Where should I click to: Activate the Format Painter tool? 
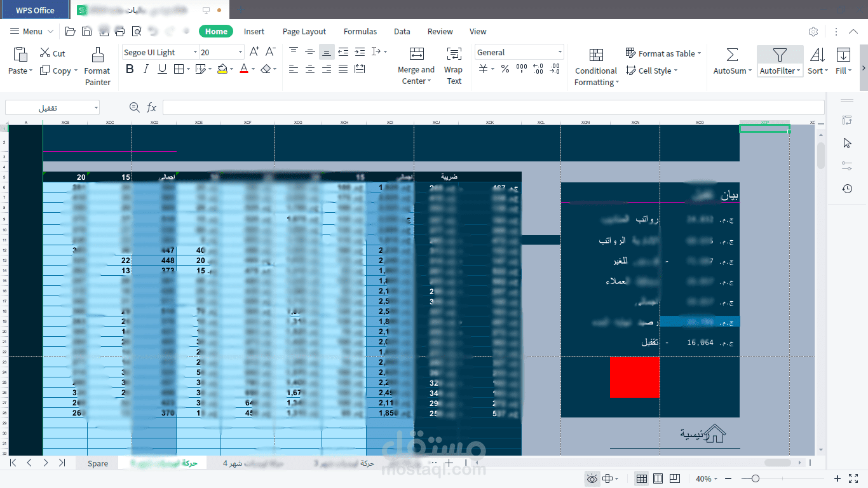[x=97, y=66]
